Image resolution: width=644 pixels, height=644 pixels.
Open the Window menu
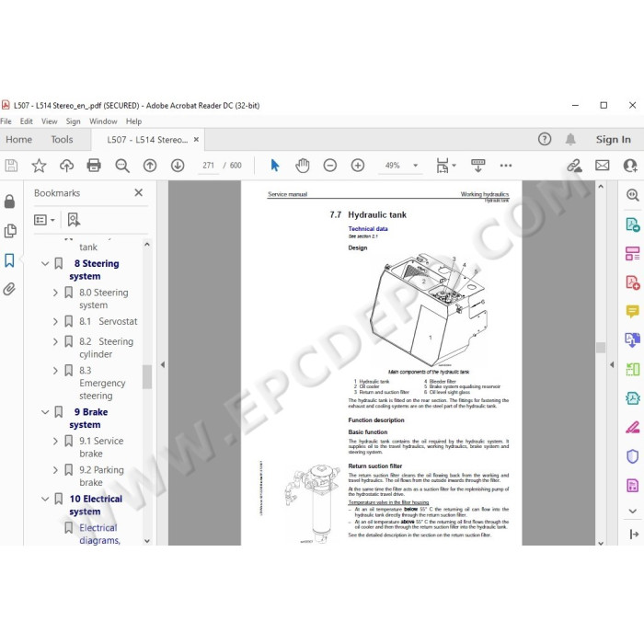103,121
